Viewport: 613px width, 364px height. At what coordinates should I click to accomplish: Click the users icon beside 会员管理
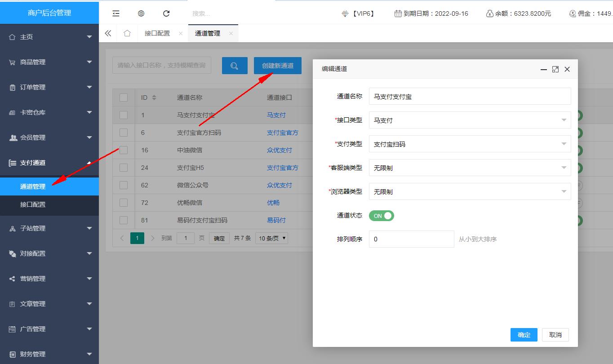[13, 138]
